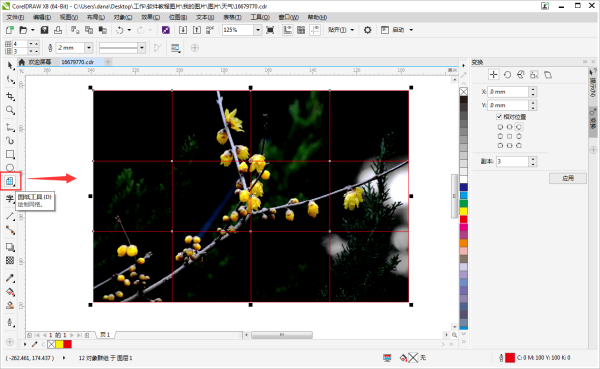600x369 pixels.
Task: Switch to Skew mode in transform docker
Action: pyautogui.click(x=548, y=75)
